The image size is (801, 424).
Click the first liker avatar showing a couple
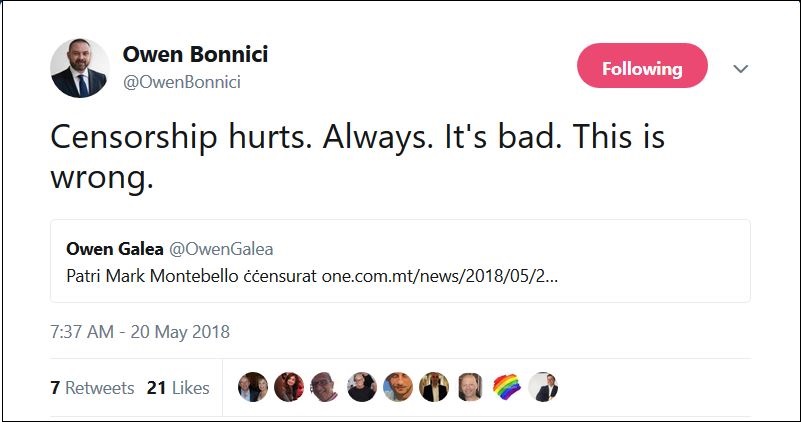click(x=252, y=387)
